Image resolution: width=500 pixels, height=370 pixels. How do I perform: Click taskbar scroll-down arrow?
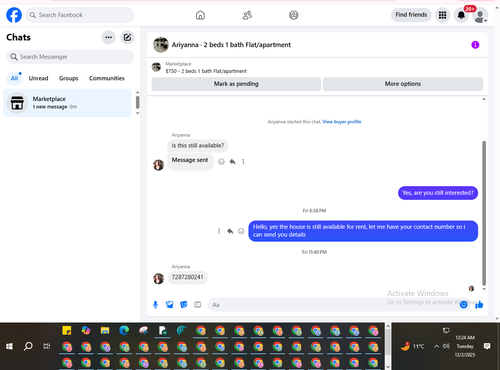tap(388, 367)
